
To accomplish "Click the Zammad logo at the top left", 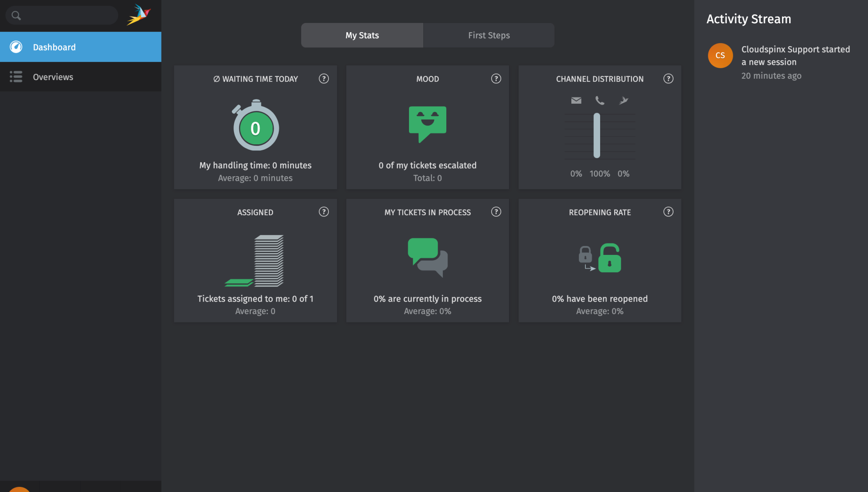I will coord(140,14).
